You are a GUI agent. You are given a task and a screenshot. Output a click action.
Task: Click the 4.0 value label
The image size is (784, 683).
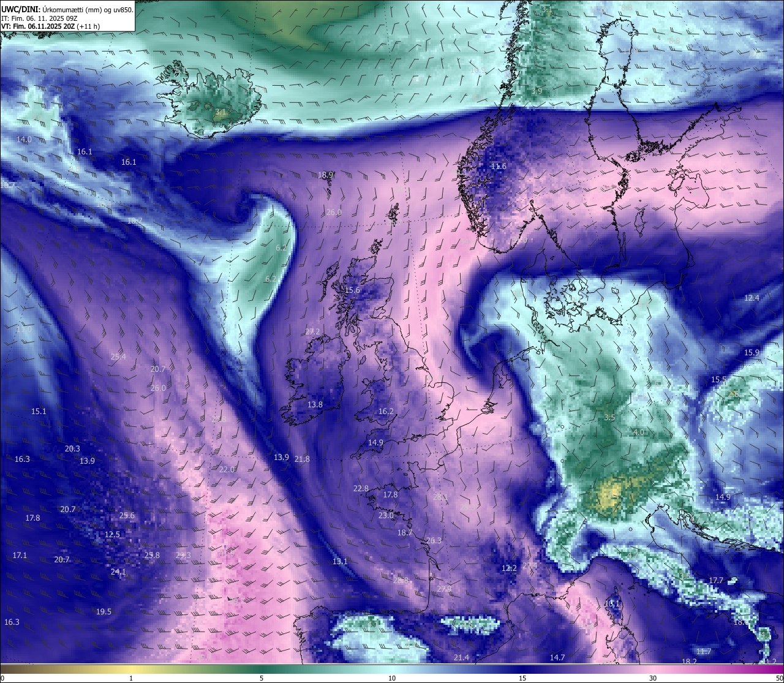coord(638,432)
